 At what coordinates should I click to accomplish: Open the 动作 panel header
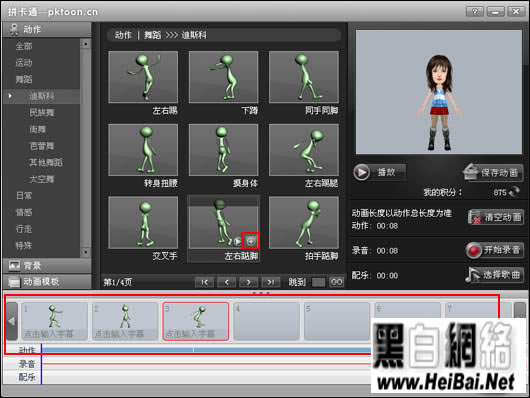47,30
